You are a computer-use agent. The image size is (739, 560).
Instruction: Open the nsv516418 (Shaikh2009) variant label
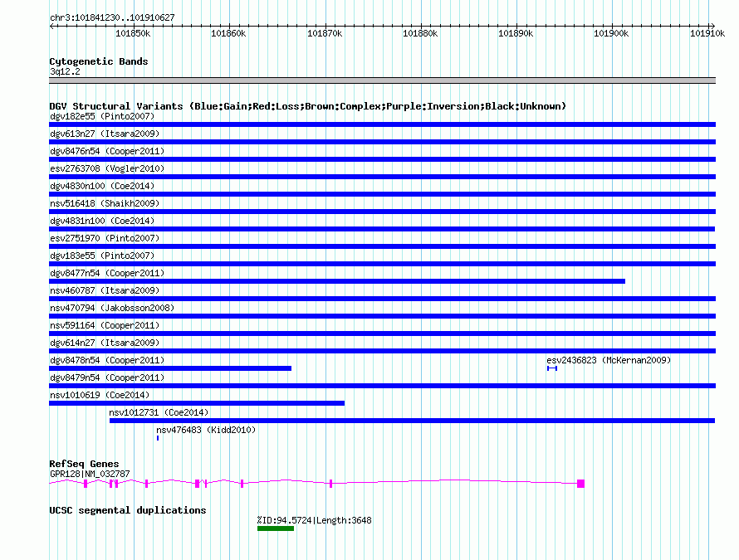(x=105, y=203)
